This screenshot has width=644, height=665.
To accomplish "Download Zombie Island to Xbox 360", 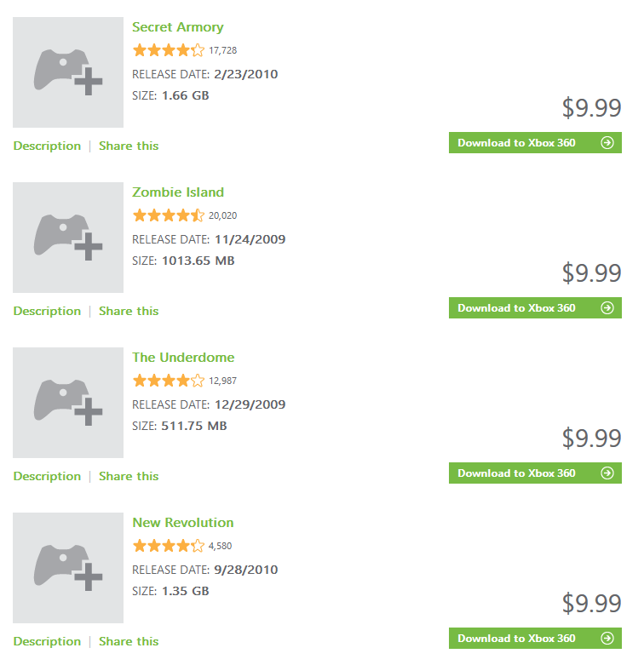I will tap(536, 308).
